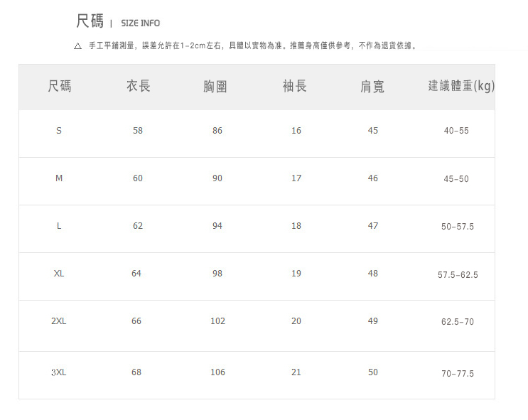
Task: Click the 袖長 column header
Action: pos(295,87)
